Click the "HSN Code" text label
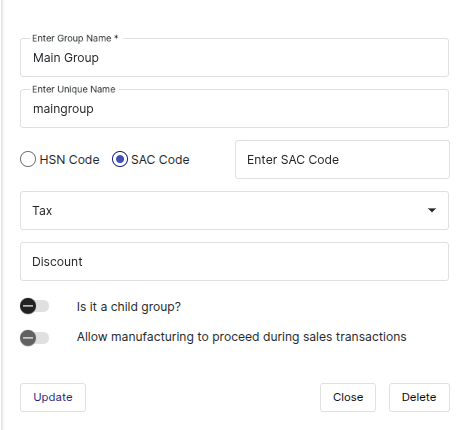Image resolution: width=460 pixels, height=430 pixels. (69, 160)
